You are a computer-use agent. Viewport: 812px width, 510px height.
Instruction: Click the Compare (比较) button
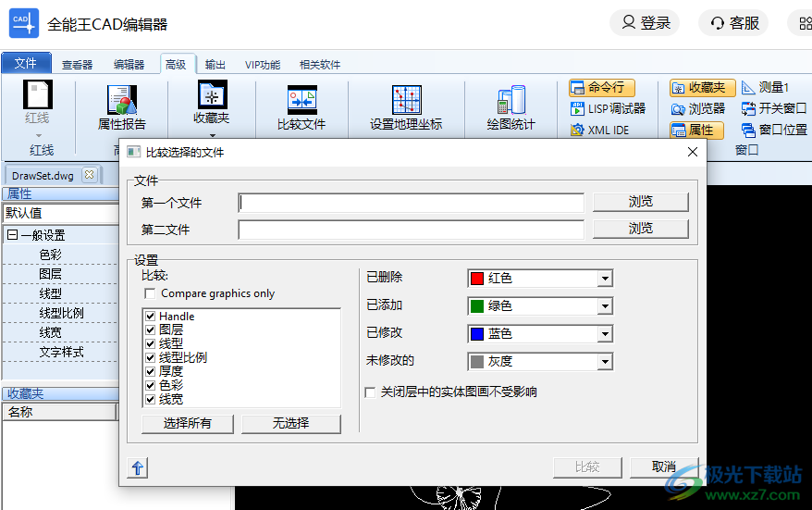click(x=587, y=467)
